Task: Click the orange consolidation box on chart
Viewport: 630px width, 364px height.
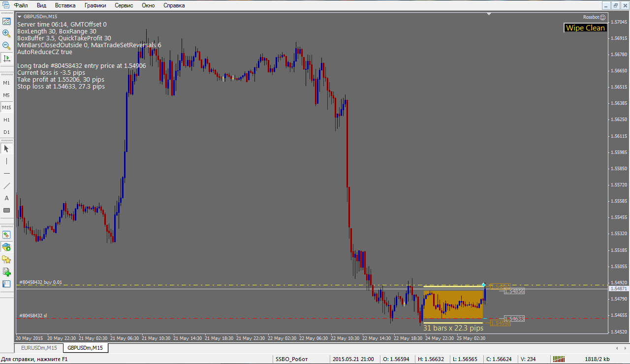Action: coord(453,304)
